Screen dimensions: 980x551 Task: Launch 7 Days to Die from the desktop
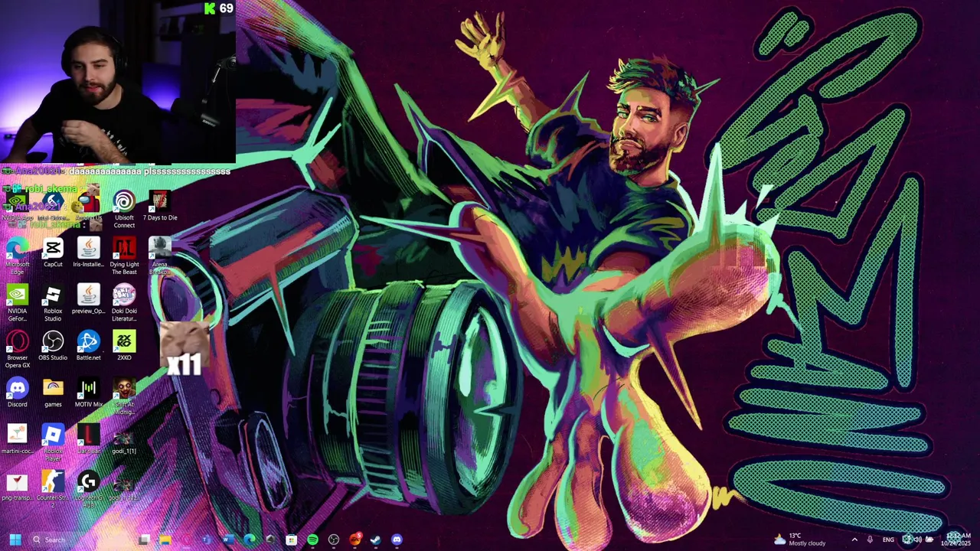pos(159,206)
